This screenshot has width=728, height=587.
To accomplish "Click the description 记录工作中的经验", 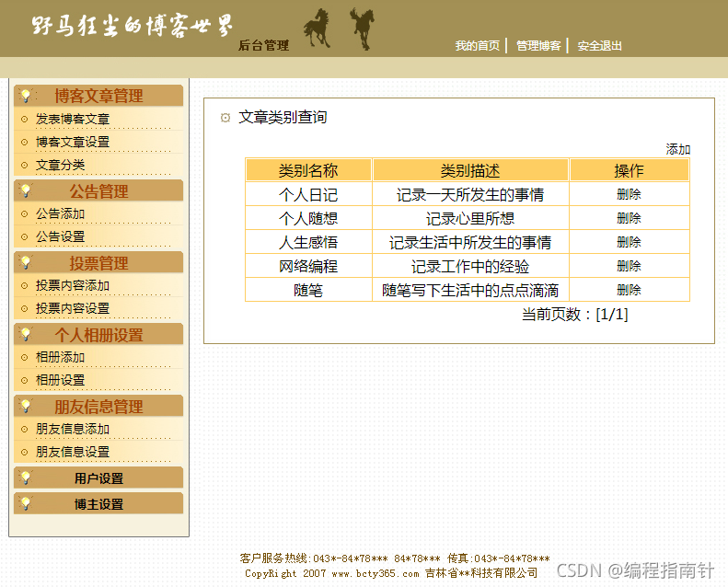I will (x=470, y=266).
